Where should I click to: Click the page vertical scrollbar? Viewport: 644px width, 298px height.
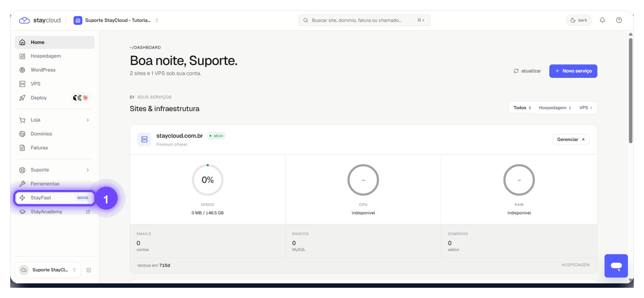click(x=631, y=91)
